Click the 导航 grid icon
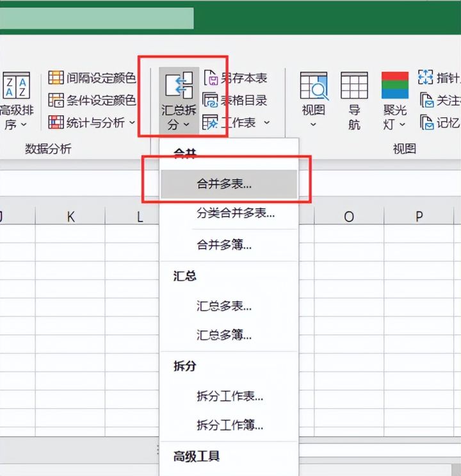This screenshot has width=461, height=476. [354, 85]
